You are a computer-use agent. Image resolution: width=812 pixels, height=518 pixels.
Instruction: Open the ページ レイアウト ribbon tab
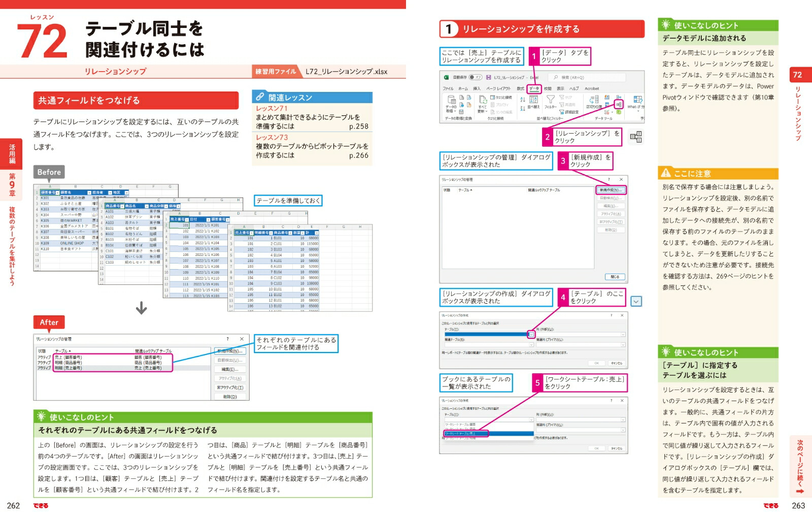tap(498, 88)
